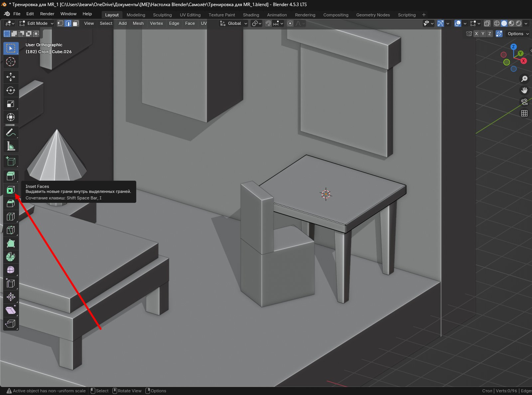Switch to the Sculpting workspace tab
Screen dimensions: 532x395
162,15
